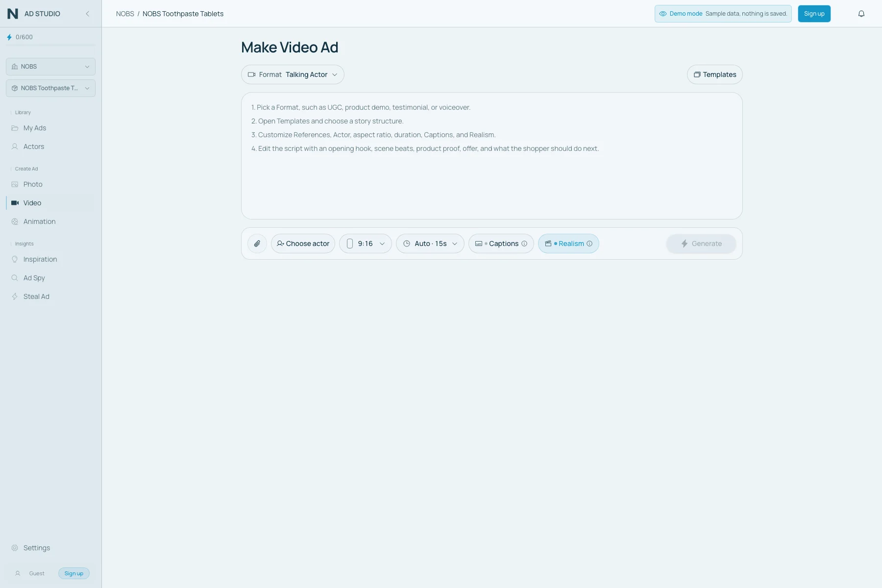Open Inspiration insights
Viewport: 882px width, 588px height.
point(50,259)
